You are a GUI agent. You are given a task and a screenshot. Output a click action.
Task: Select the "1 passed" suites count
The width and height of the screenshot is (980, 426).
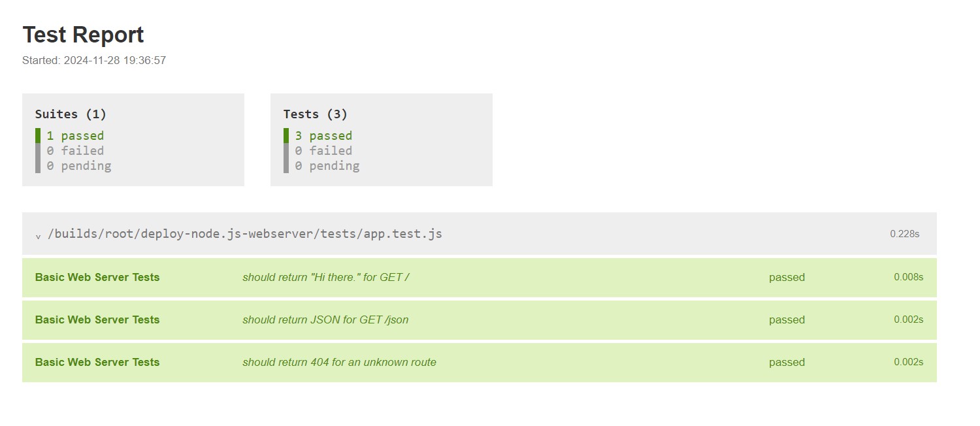75,136
